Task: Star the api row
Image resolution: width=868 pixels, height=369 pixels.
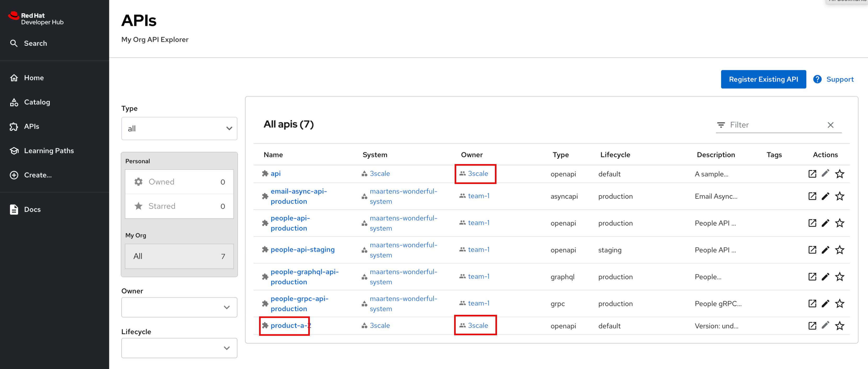Action: (839, 174)
